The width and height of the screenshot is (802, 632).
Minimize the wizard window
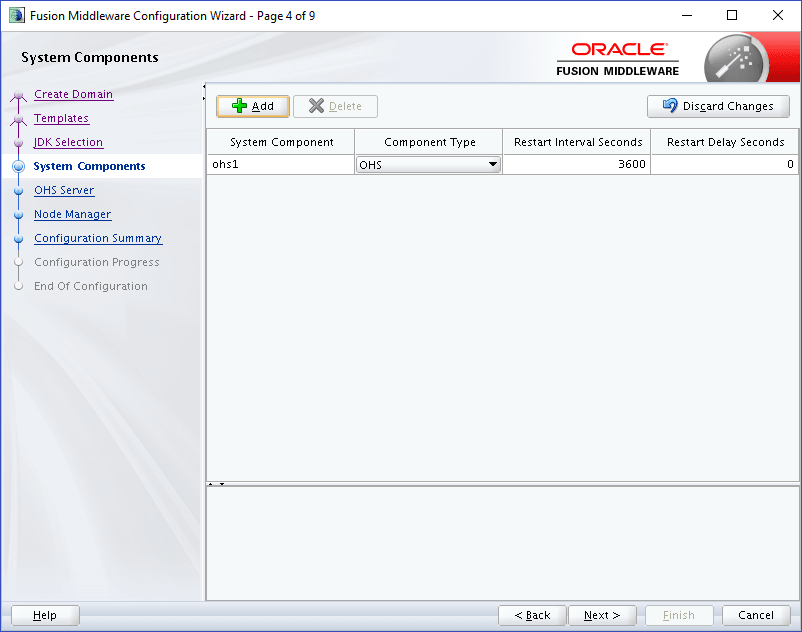click(x=687, y=15)
